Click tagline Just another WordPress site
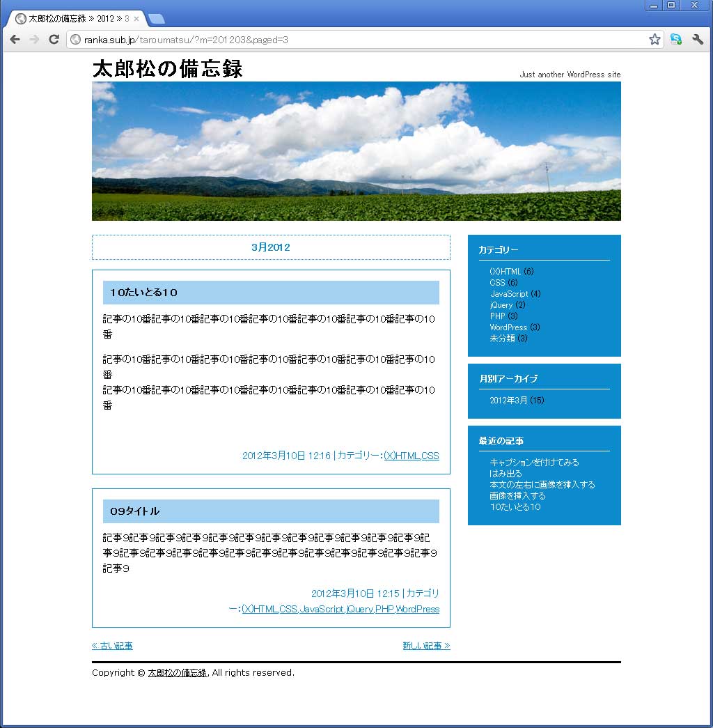713x728 pixels. [570, 75]
